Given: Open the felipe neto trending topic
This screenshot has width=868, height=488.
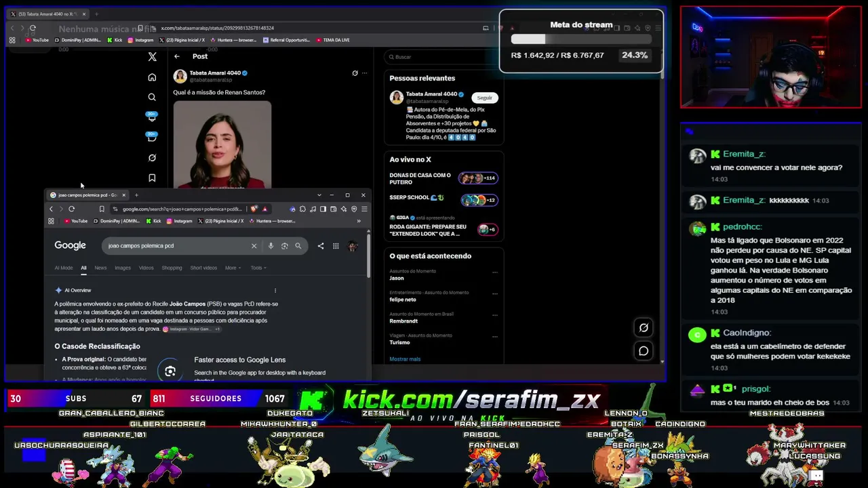Looking at the screenshot, I should [x=403, y=299].
